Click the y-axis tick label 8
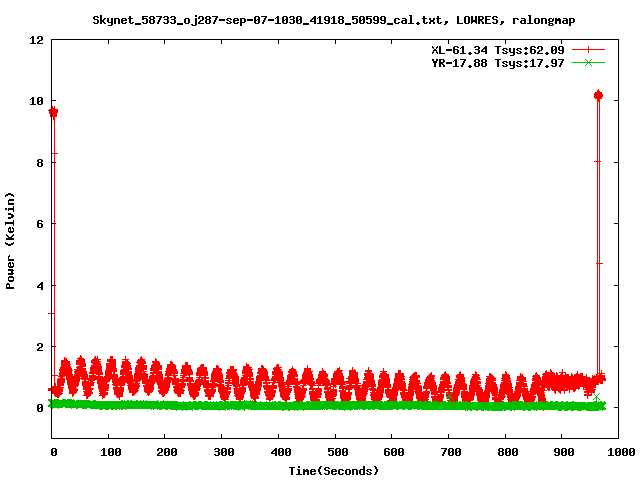Viewport: 640px width, 480px height. click(x=40, y=162)
